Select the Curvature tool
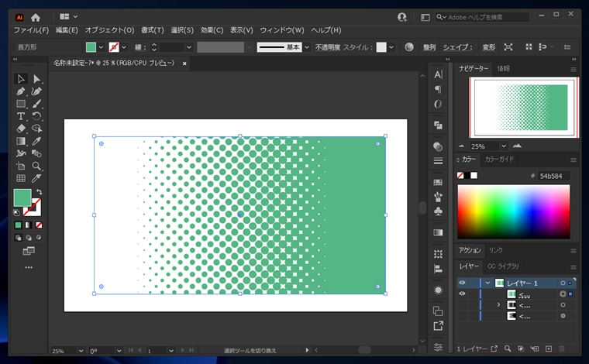This screenshot has height=364, width=589. [36, 91]
